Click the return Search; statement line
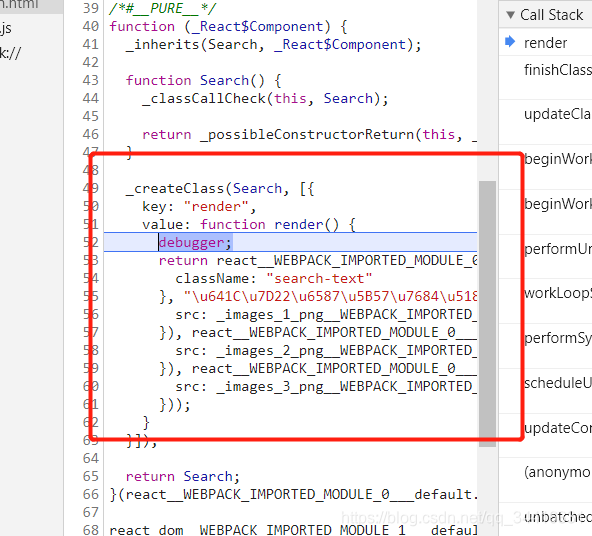This screenshot has height=536, width=592. click(183, 476)
